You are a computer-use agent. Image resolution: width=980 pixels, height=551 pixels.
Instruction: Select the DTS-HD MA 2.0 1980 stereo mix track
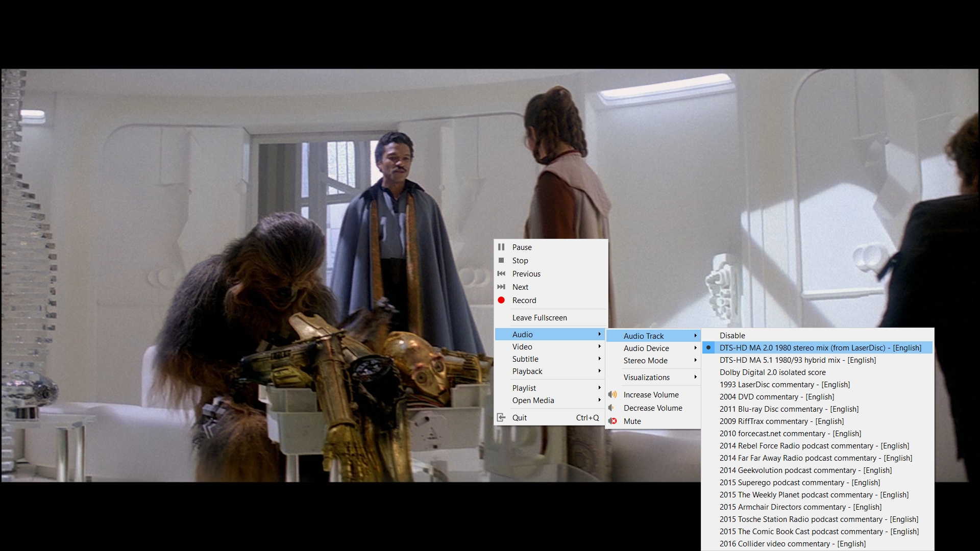click(818, 347)
